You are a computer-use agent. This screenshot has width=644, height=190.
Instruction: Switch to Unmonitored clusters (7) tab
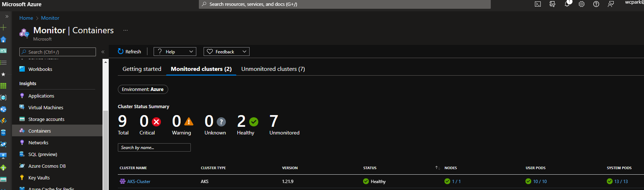click(x=273, y=69)
